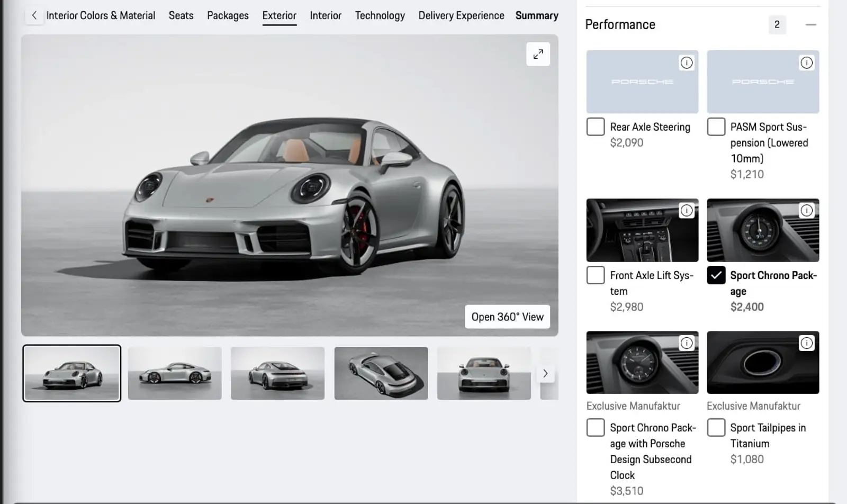Open info for PASM Sport Suspension

806,63
